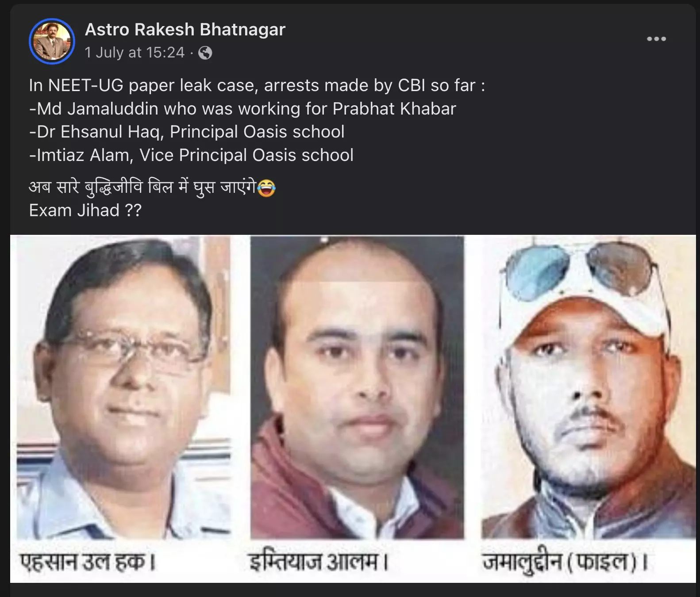Click the laughing-crying emoji in the post
Screen dimensions: 700x597
266,188
